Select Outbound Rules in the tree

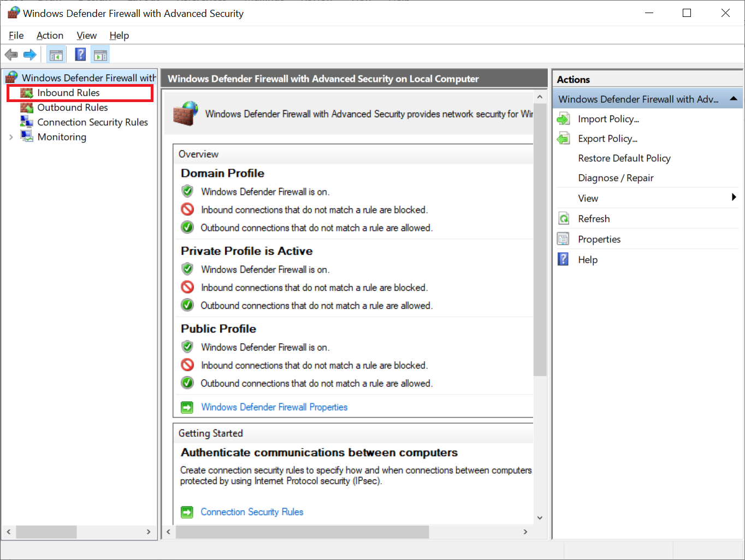[72, 108]
